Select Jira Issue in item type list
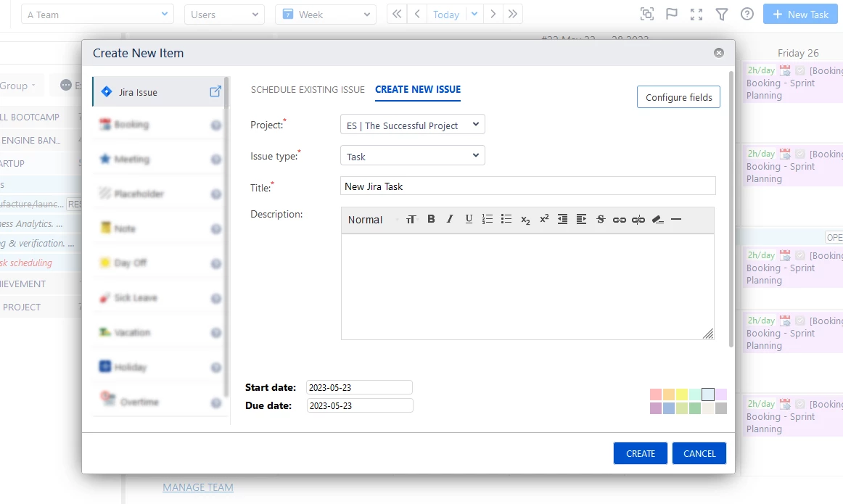This screenshot has width=843, height=504. (x=138, y=93)
